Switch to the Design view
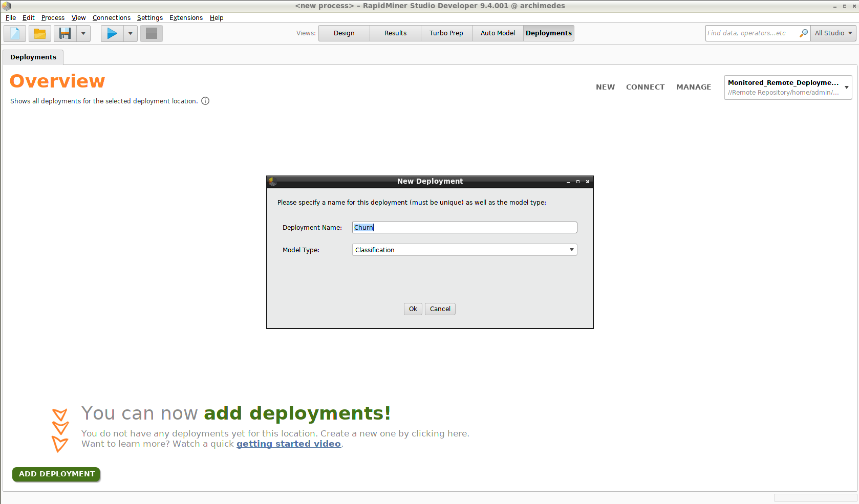Image resolution: width=859 pixels, height=504 pixels. tap(344, 33)
